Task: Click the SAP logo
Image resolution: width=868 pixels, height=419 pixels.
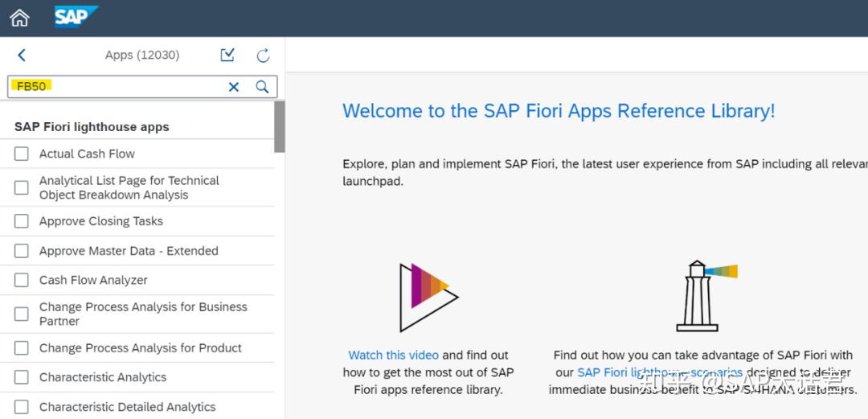Action: (76, 17)
